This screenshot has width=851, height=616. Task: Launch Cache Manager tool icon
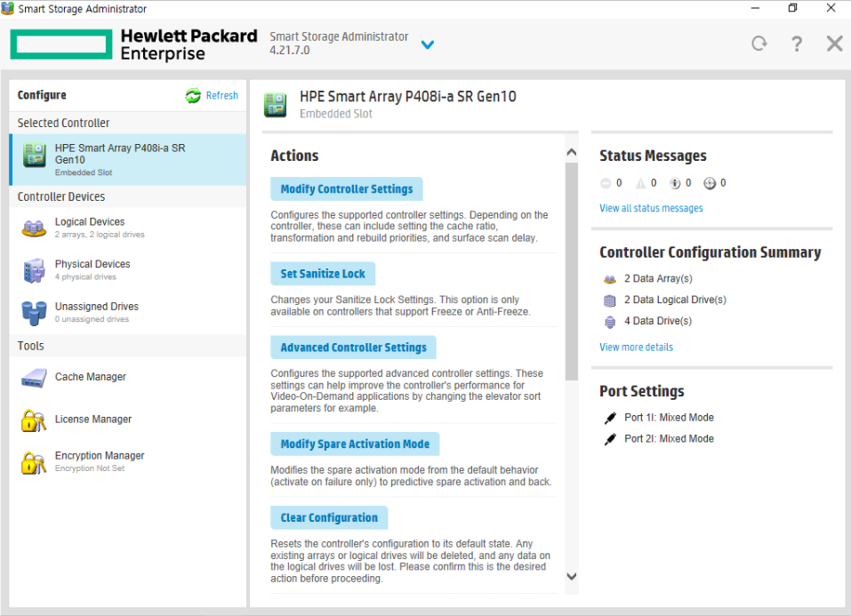pyautogui.click(x=34, y=378)
